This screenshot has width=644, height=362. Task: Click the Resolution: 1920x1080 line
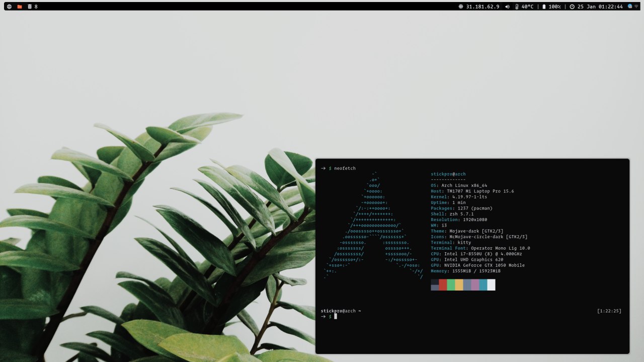(x=459, y=220)
